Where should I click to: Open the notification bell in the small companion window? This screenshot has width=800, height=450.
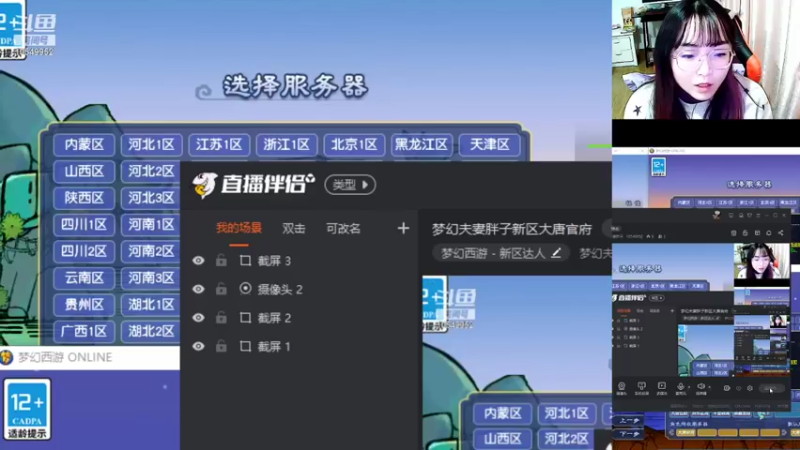click(x=769, y=233)
